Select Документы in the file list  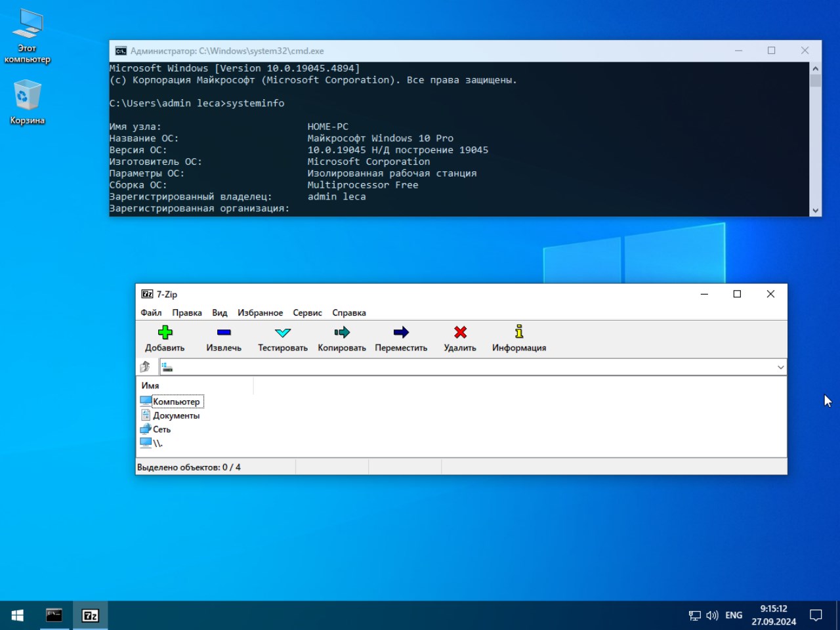click(x=176, y=415)
